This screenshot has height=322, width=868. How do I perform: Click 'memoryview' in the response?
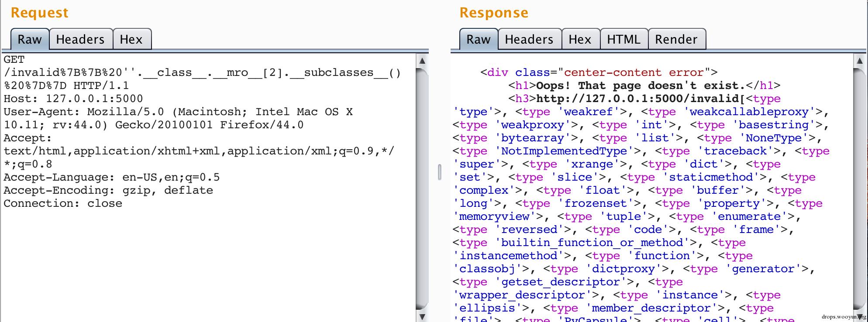pos(494,216)
